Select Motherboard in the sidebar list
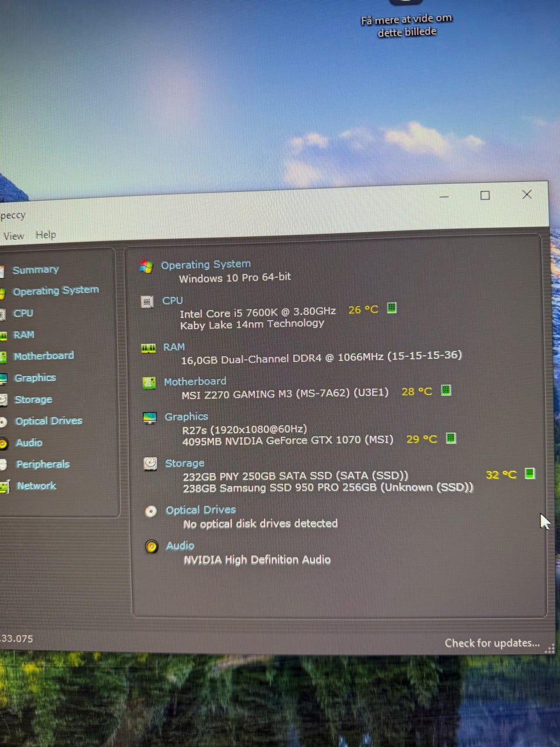 click(x=44, y=356)
